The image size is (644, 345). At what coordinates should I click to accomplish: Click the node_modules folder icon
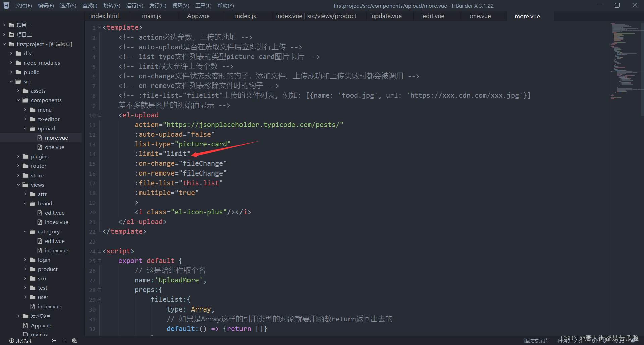18,63
